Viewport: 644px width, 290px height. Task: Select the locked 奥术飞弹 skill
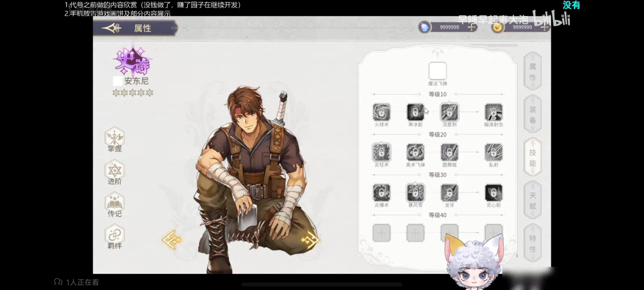click(x=415, y=152)
